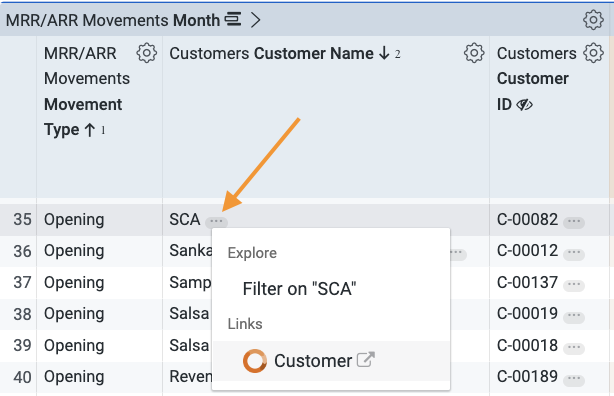Click Opening in row 38
This screenshot has height=396, width=614.
74,315
